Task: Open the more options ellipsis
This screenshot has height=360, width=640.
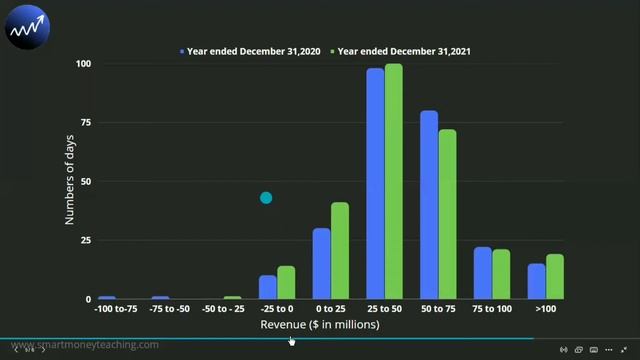Action: (609, 350)
